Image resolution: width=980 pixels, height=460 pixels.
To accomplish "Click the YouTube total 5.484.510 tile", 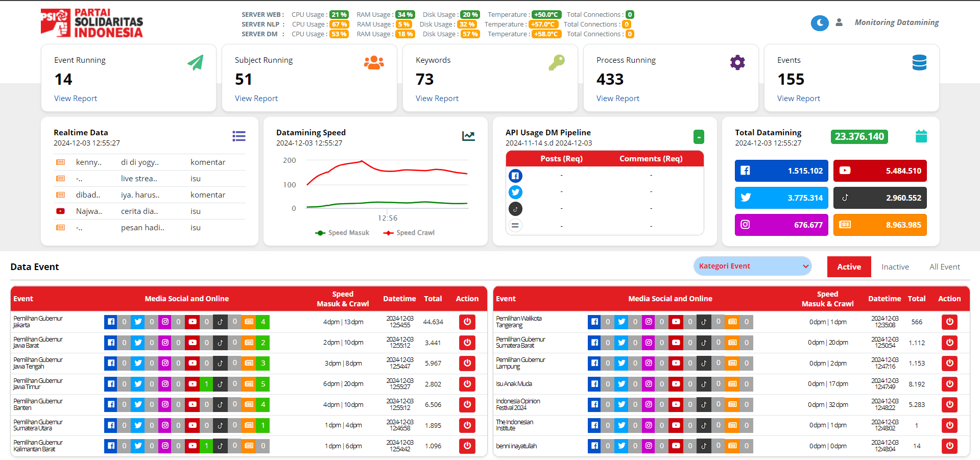I will pos(879,171).
